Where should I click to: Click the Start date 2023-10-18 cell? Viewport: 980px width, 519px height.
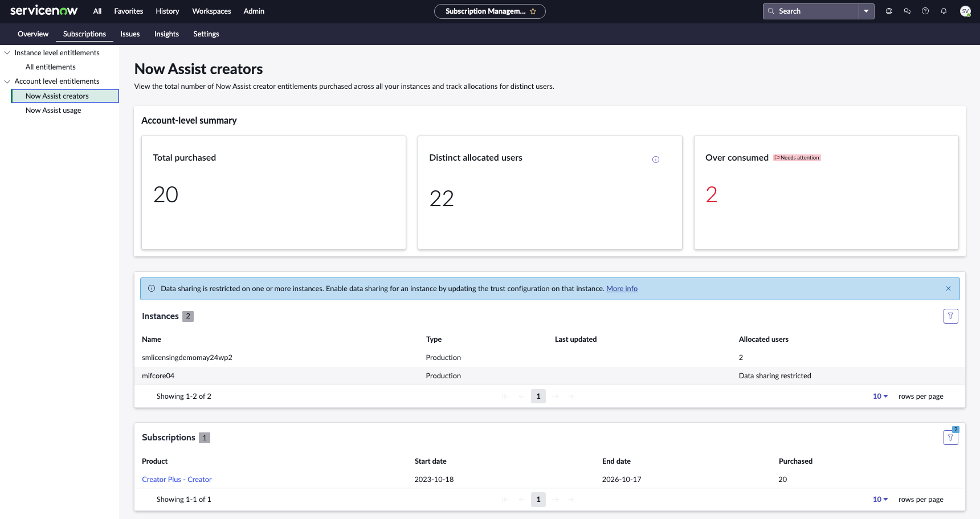click(434, 480)
